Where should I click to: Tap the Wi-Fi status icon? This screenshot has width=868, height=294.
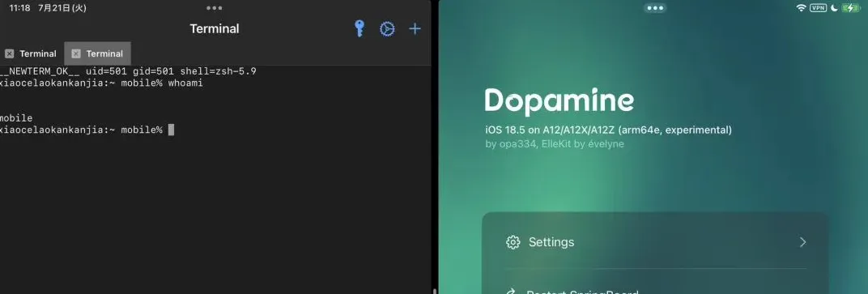(x=801, y=8)
